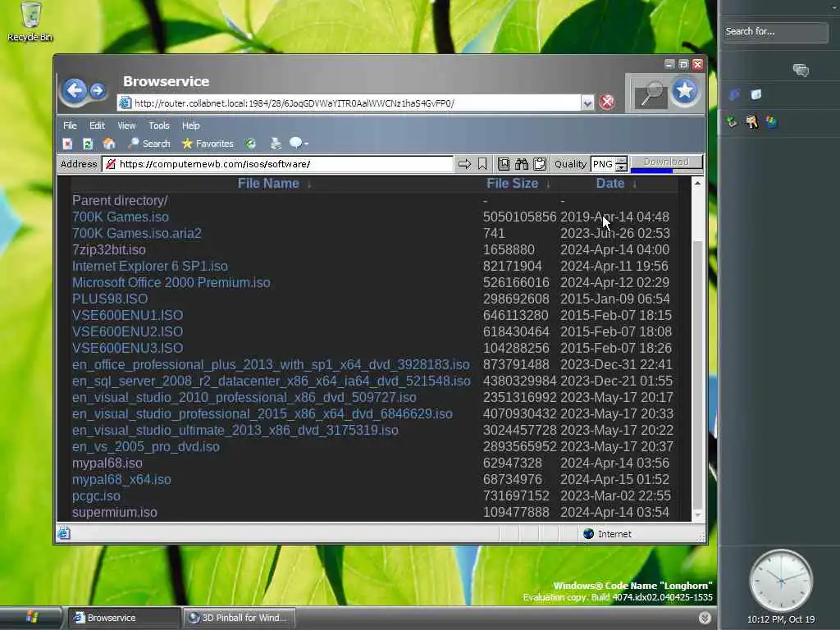Open 700K Games.iso link
This screenshot has height=630, width=840.
click(x=121, y=217)
